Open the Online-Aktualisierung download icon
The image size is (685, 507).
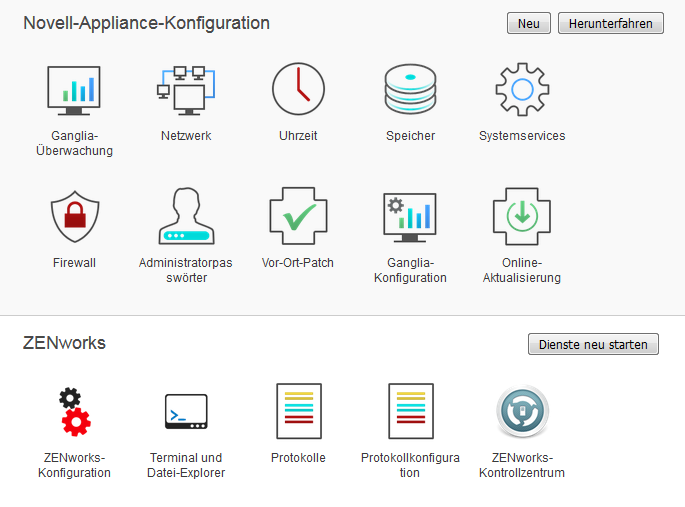click(522, 216)
